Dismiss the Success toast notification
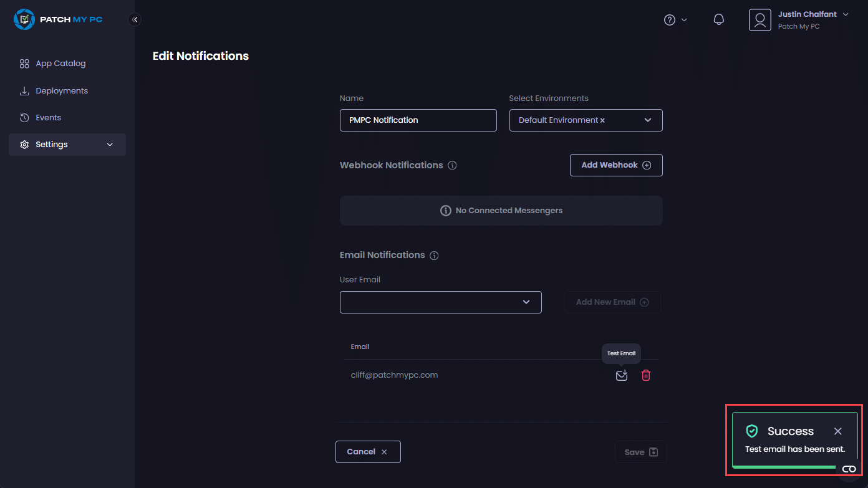This screenshot has width=868, height=488. click(837, 431)
